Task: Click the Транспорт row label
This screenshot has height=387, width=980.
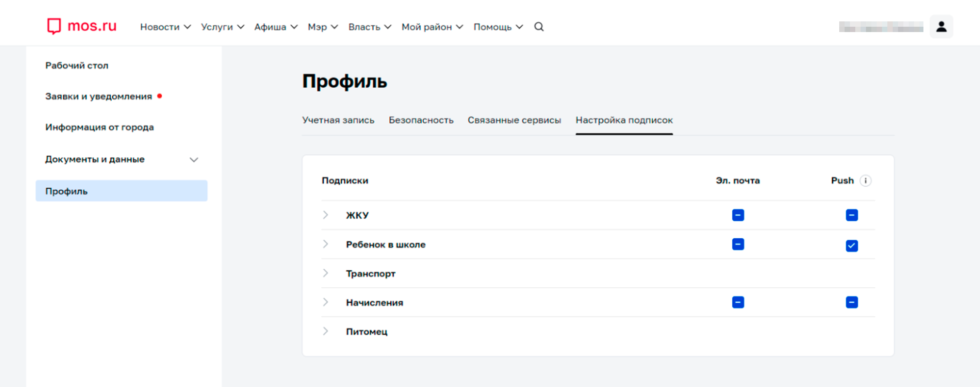Action: click(371, 273)
